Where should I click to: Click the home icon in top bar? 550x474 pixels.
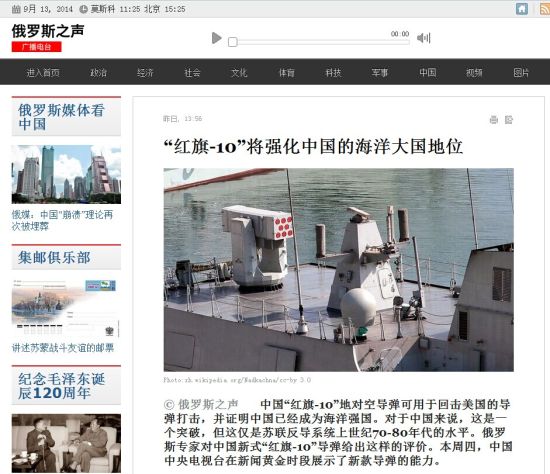tap(522, 9)
